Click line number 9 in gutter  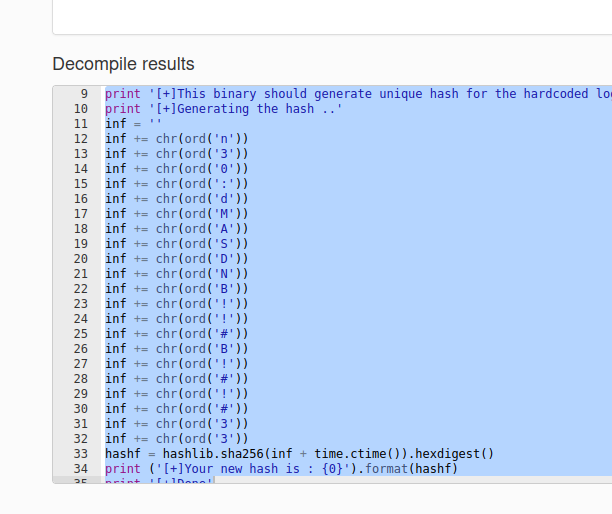coord(83,94)
